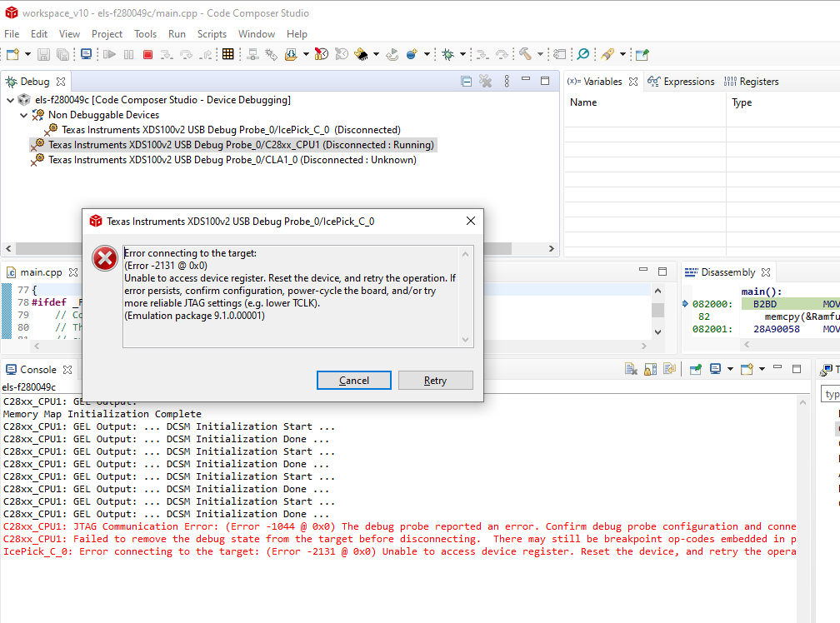
Task: Open the File menu
Action: (x=12, y=33)
